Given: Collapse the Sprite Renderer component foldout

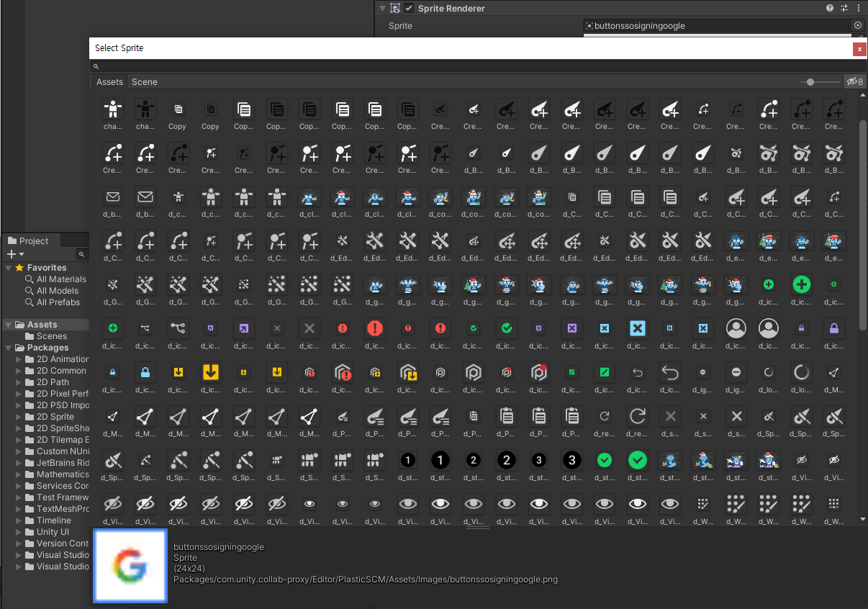Looking at the screenshot, I should pos(383,8).
